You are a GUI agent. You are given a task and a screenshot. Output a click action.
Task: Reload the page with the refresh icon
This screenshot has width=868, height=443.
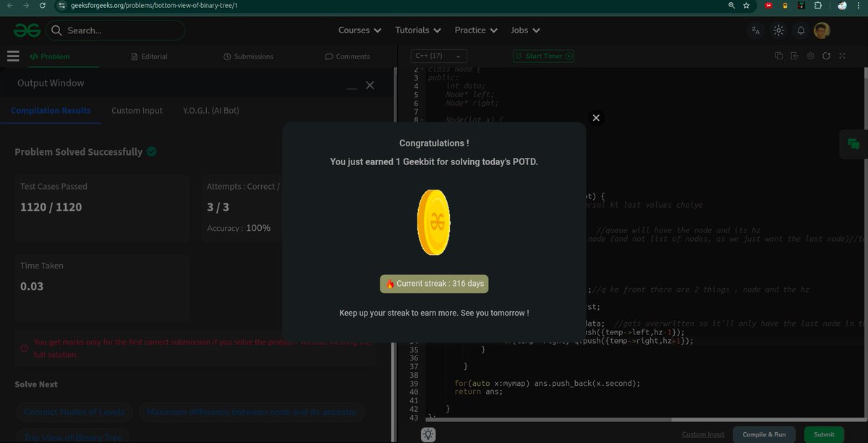tap(43, 5)
